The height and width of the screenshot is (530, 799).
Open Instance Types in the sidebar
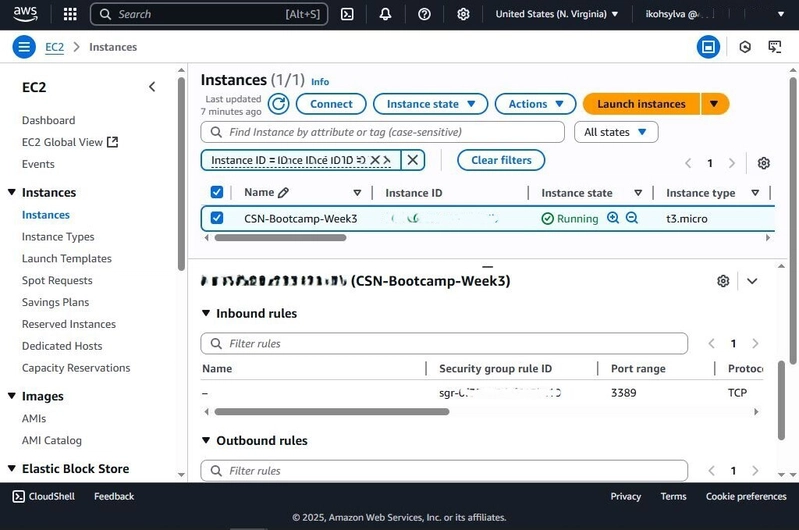tap(58, 237)
